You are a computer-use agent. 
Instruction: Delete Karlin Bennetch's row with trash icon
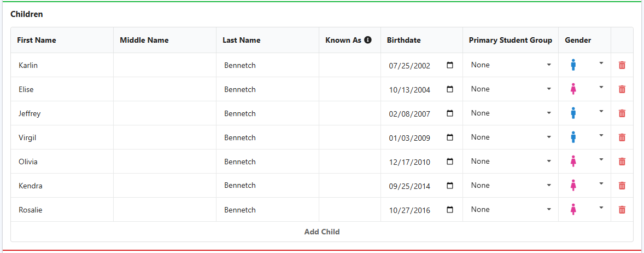[622, 65]
